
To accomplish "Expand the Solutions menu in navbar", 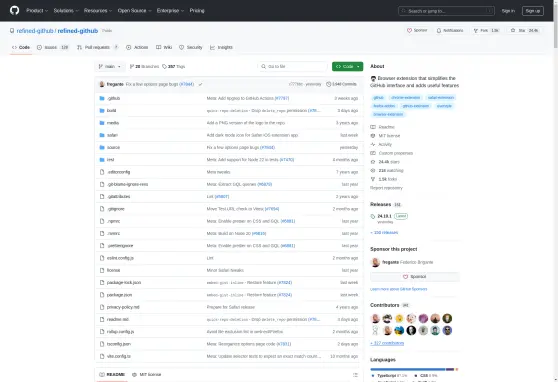I will tap(66, 11).
